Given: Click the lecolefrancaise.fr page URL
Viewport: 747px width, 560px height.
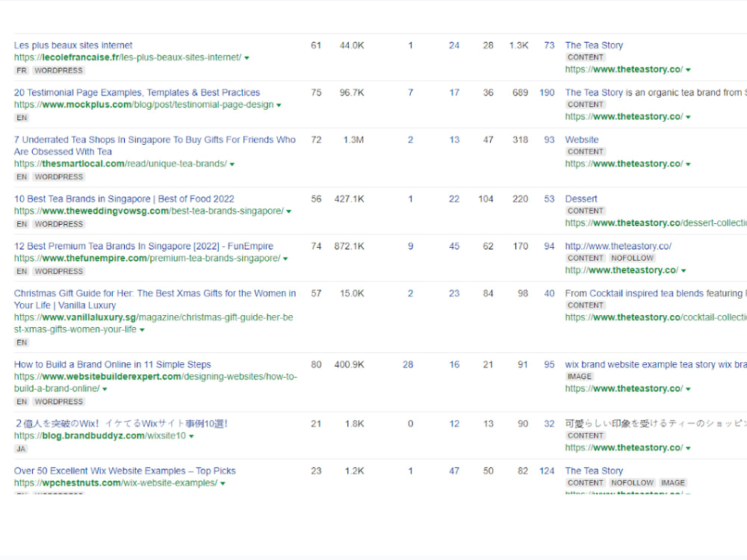Looking at the screenshot, I should tap(128, 57).
